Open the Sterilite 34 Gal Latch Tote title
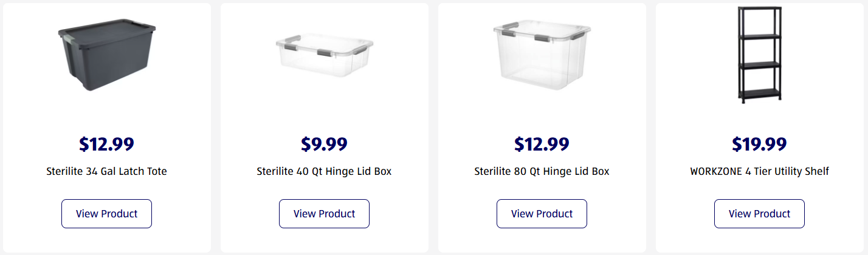The image size is (868, 255). tap(106, 171)
